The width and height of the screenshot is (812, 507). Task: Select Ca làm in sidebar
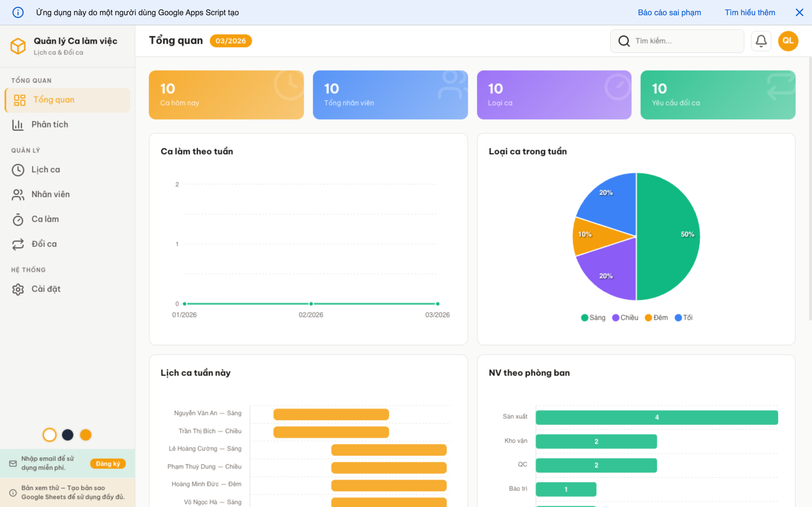45,219
